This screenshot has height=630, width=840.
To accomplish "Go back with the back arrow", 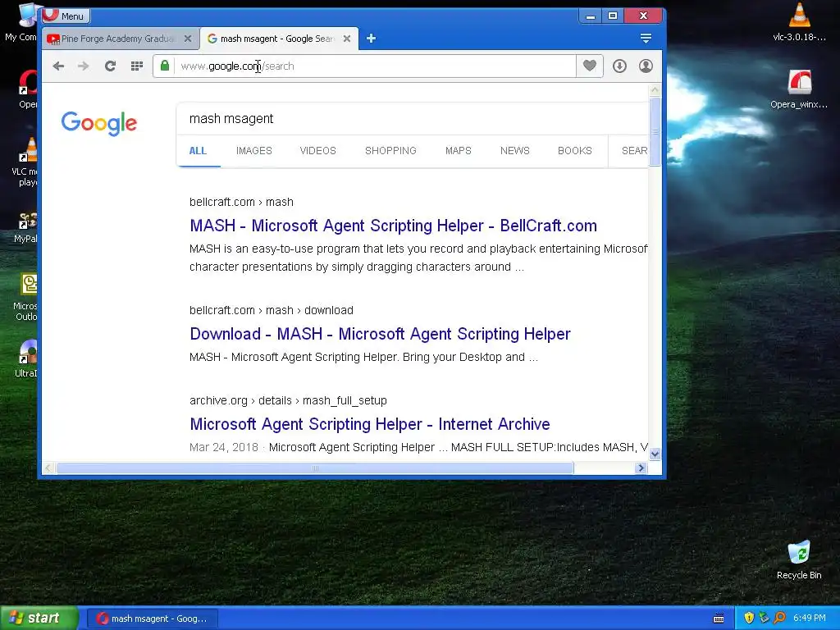I will 58,66.
